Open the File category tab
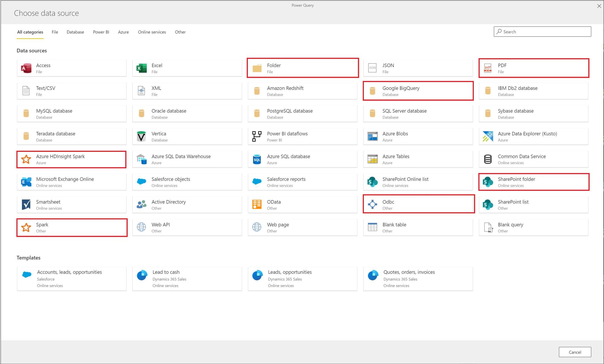The image size is (604, 364). click(55, 32)
